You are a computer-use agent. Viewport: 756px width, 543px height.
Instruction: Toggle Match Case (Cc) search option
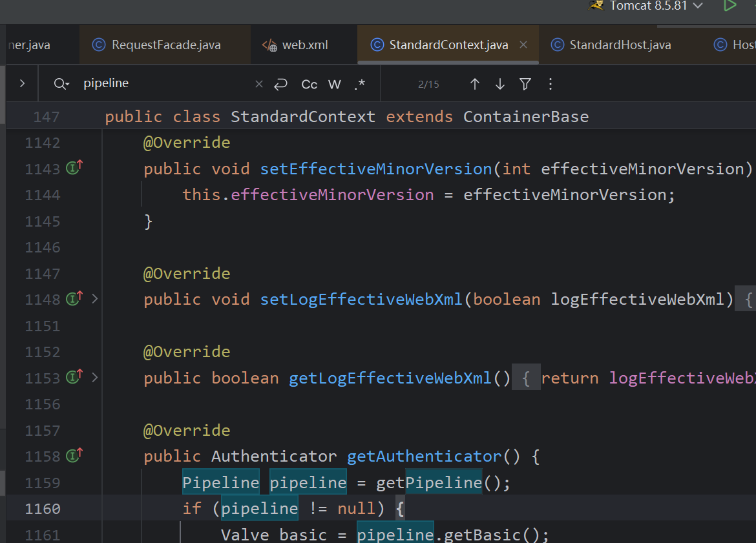point(310,84)
